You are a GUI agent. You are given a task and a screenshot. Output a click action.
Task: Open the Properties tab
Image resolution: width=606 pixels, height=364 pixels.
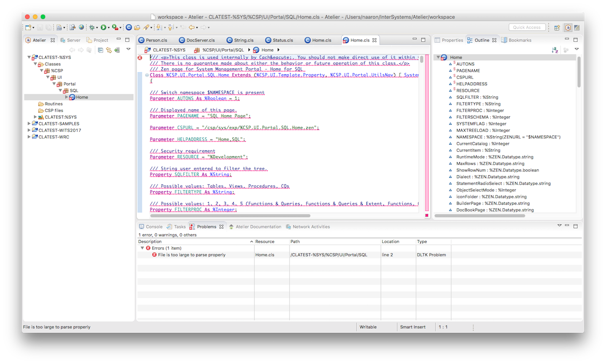449,40
